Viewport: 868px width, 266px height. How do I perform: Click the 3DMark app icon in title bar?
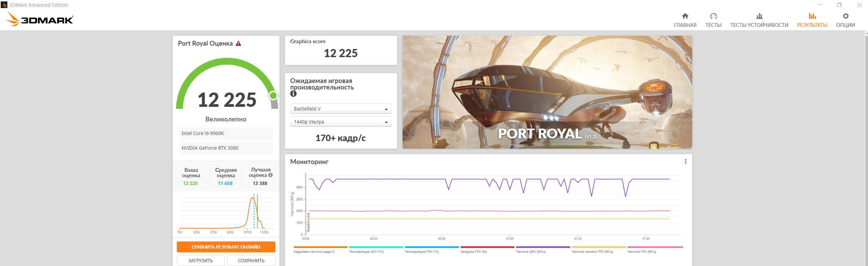click(4, 5)
